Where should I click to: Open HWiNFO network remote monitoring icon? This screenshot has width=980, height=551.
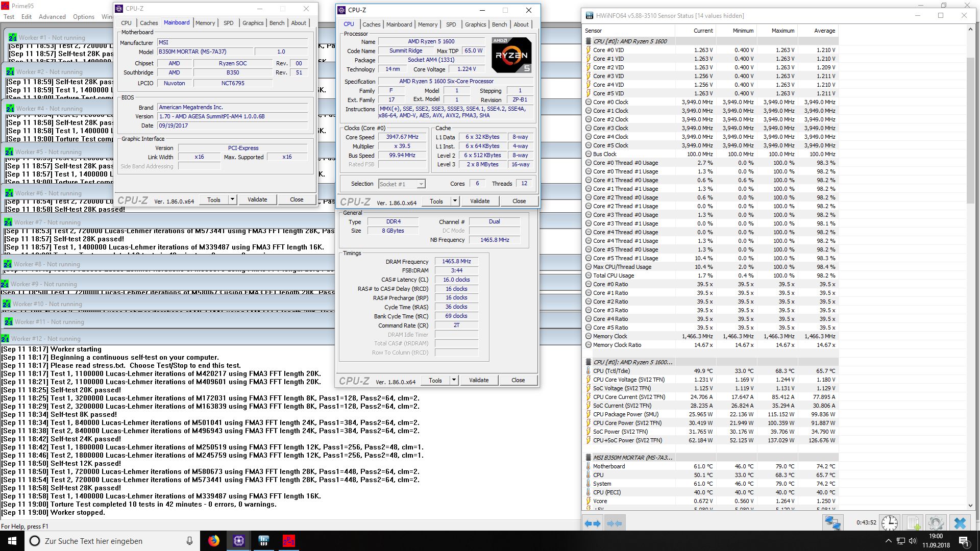pyautogui.click(x=832, y=523)
